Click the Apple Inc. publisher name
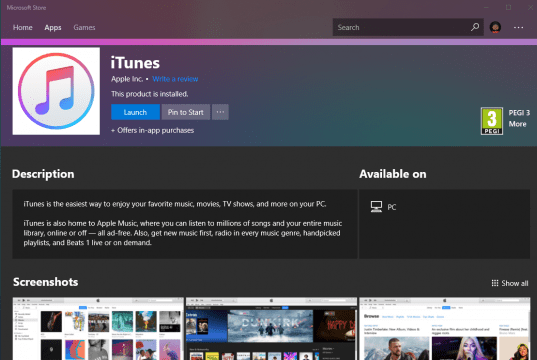Screen dimensions: 537x360 coord(127,79)
